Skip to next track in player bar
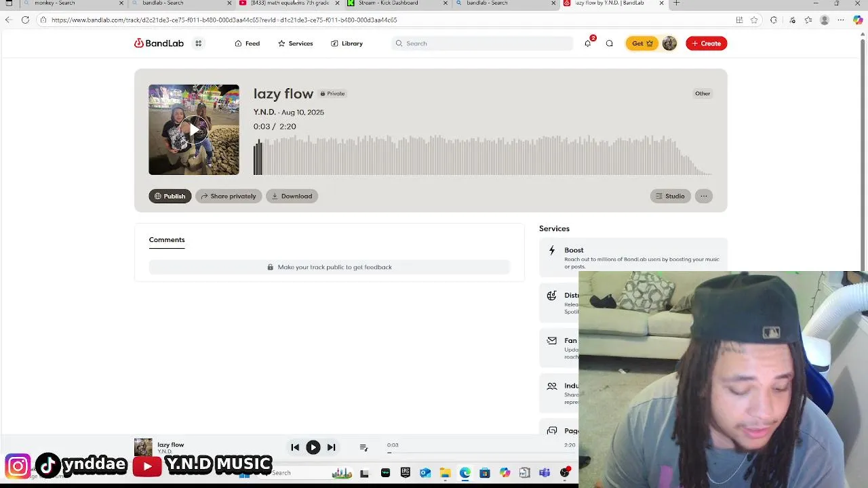Image resolution: width=868 pixels, height=488 pixels. coord(331,447)
